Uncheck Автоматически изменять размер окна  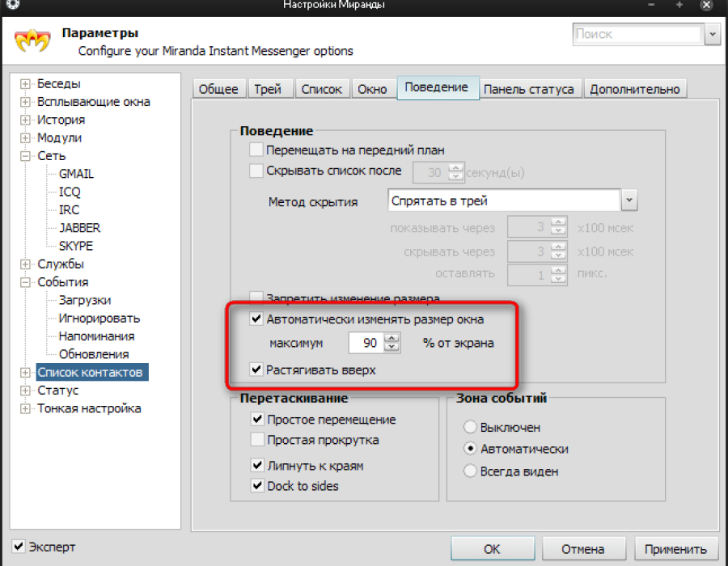coord(256,319)
